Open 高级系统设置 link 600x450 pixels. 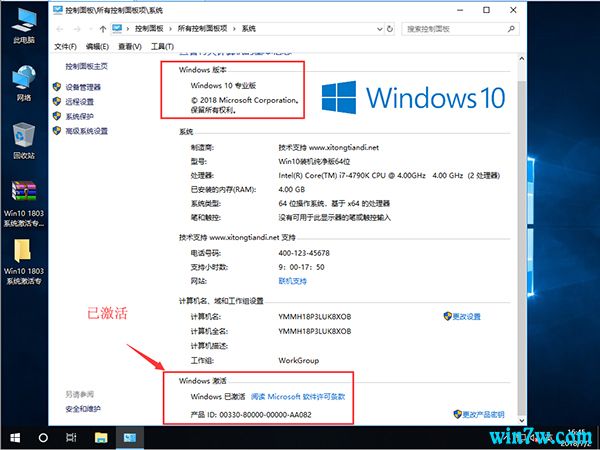coord(86,131)
